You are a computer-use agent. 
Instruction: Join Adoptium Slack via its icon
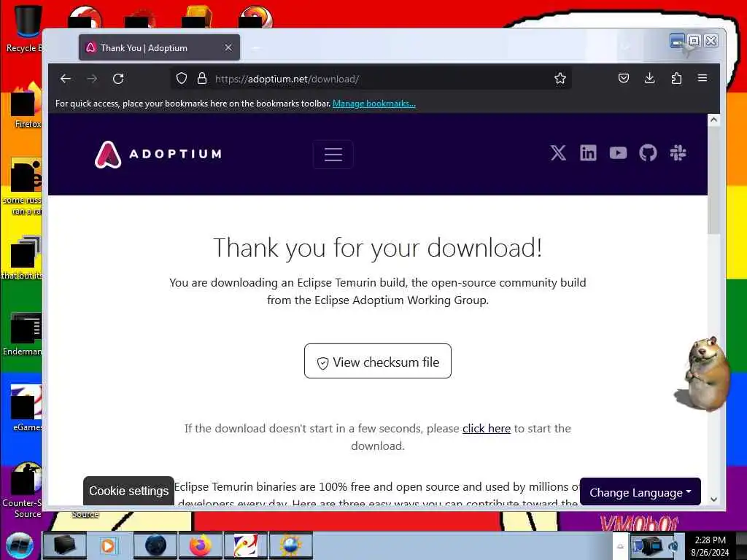[678, 153]
